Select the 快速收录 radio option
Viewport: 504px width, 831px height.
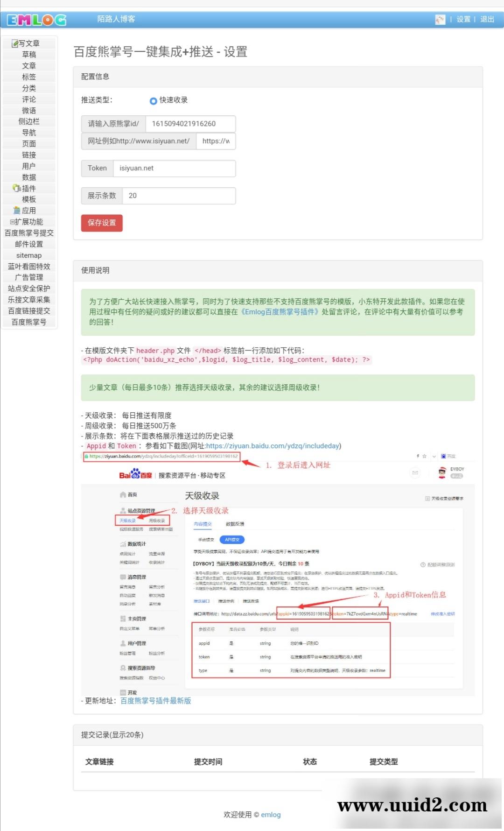click(x=153, y=100)
